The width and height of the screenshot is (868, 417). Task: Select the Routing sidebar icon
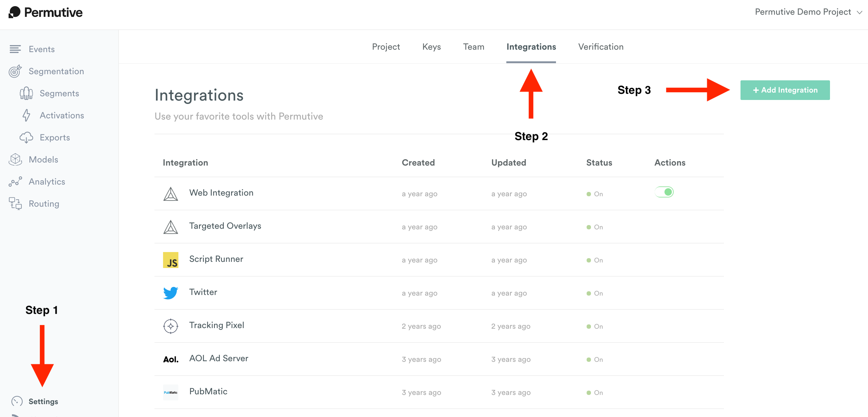click(14, 204)
